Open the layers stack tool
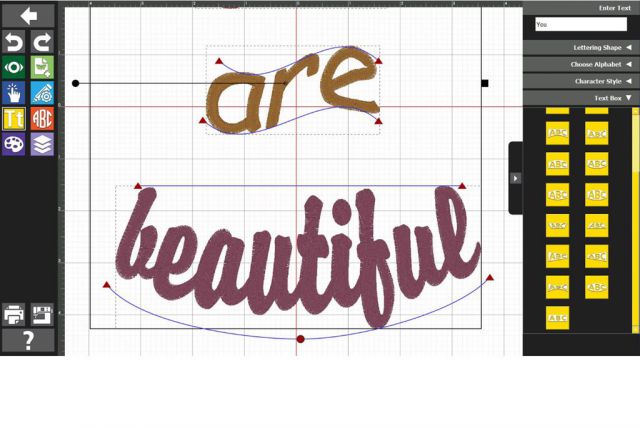The width and height of the screenshot is (640, 428). pos(42,145)
